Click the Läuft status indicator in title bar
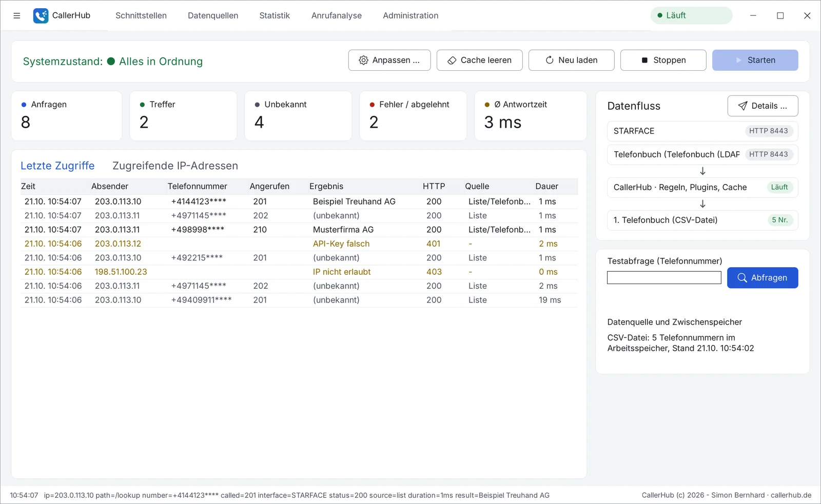This screenshot has height=504, width=821. coord(691,15)
